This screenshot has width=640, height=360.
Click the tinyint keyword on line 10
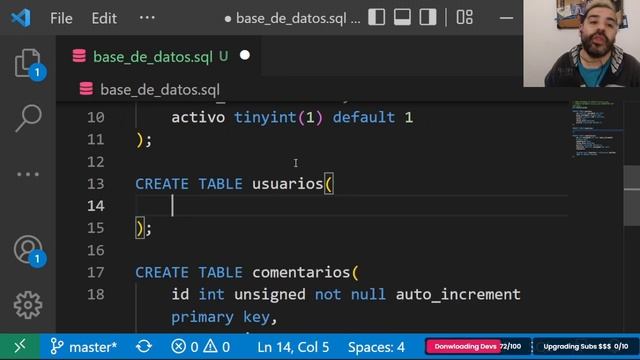pyautogui.click(x=265, y=118)
